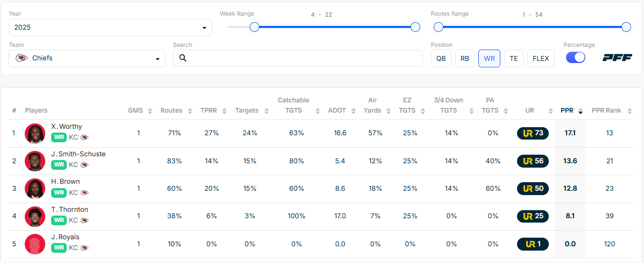644x263 pixels.
Task: Click the PFF logo
Action: point(617,58)
